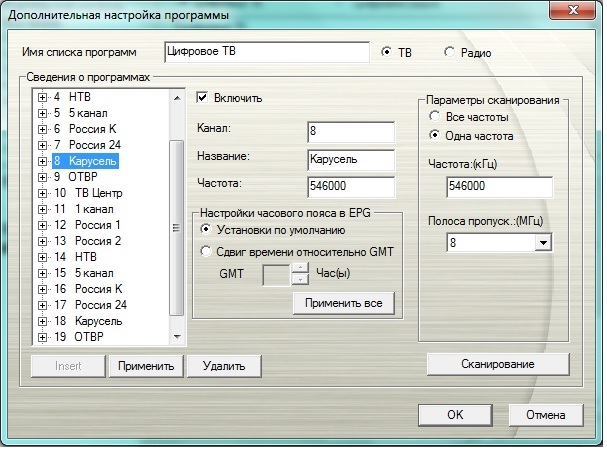The image size is (607, 460).
Task: Expand the 9 ОТВР node
Action: click(x=42, y=177)
